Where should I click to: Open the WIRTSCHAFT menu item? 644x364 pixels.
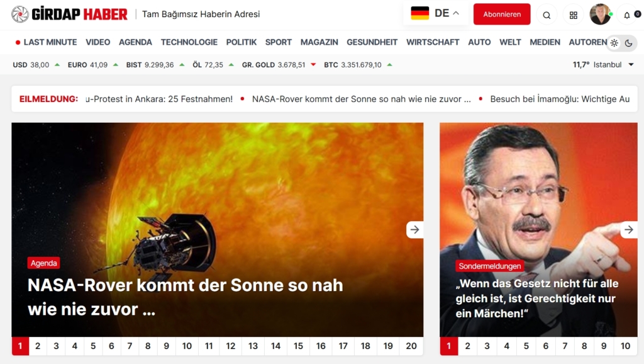pos(433,42)
